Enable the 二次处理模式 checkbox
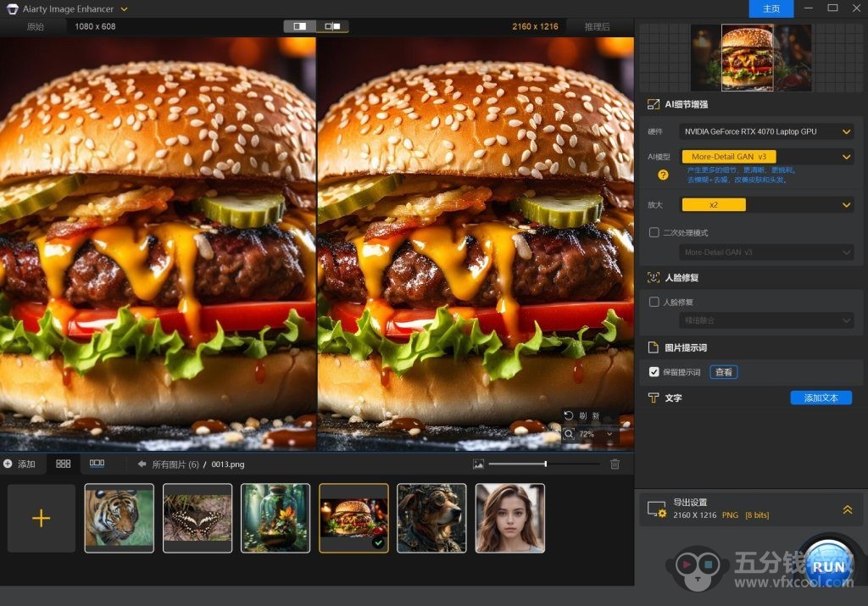 (x=654, y=232)
